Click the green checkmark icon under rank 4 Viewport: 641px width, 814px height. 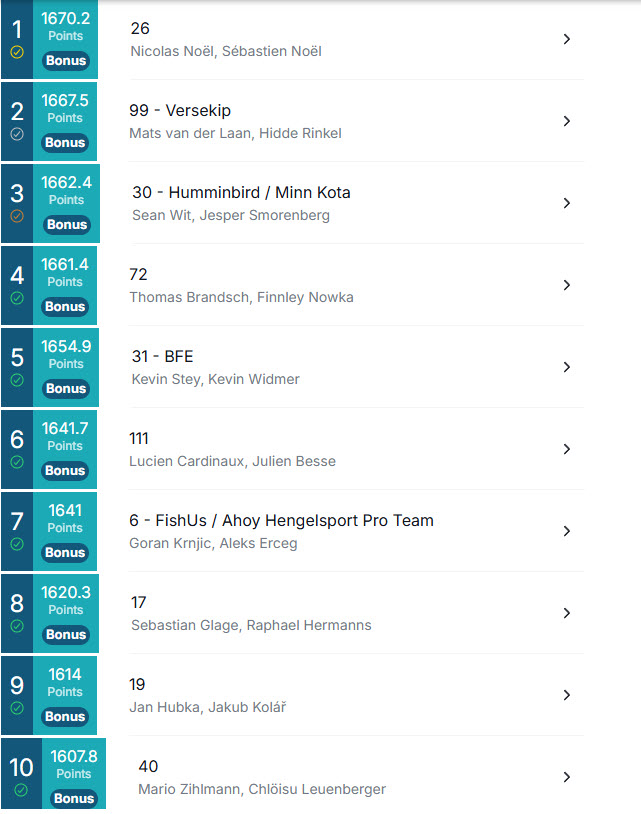(17, 298)
